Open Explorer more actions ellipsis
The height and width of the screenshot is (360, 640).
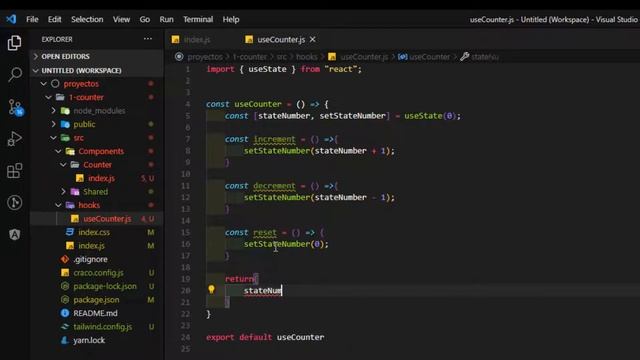(x=148, y=39)
